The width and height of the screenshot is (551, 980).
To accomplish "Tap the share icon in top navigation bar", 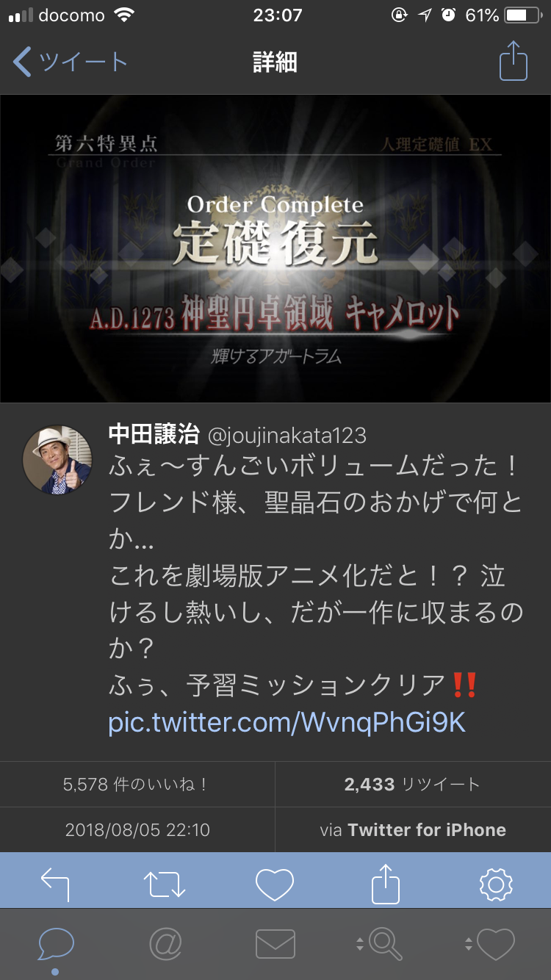I will tap(514, 62).
